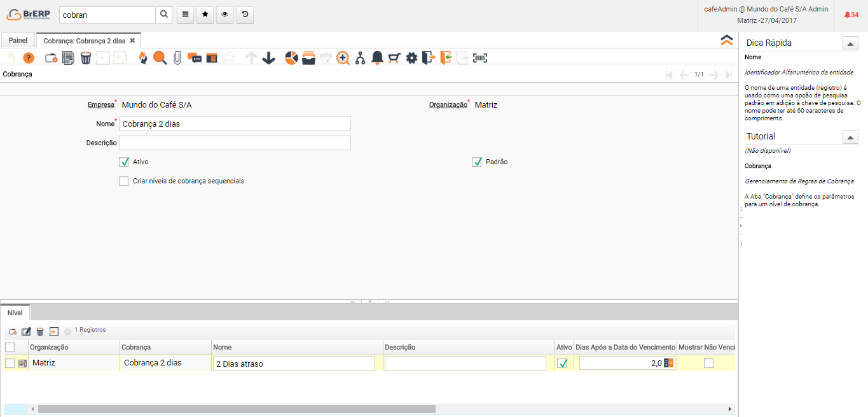Viewport: 868px width, 417px height.
Task: Click scrollbar right arrow in grid
Action: point(730,409)
